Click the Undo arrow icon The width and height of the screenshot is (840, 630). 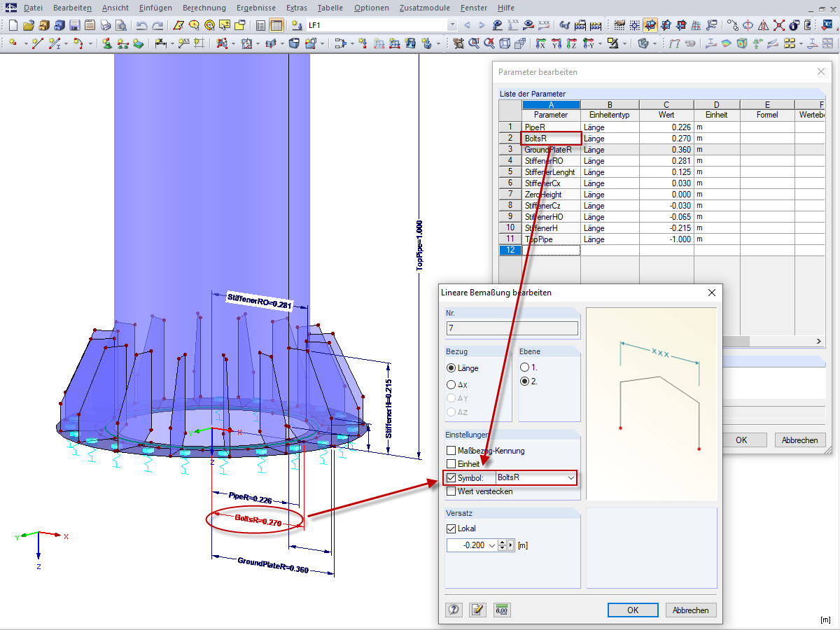141,25
